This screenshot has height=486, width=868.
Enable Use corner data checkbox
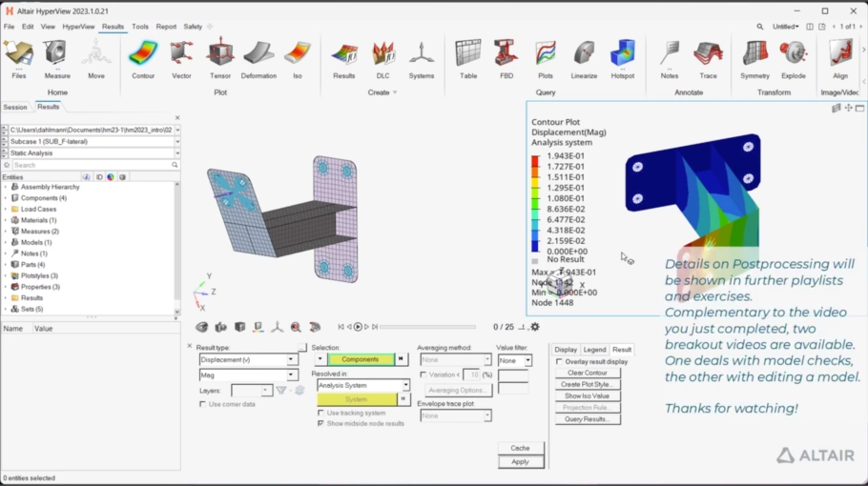point(202,404)
